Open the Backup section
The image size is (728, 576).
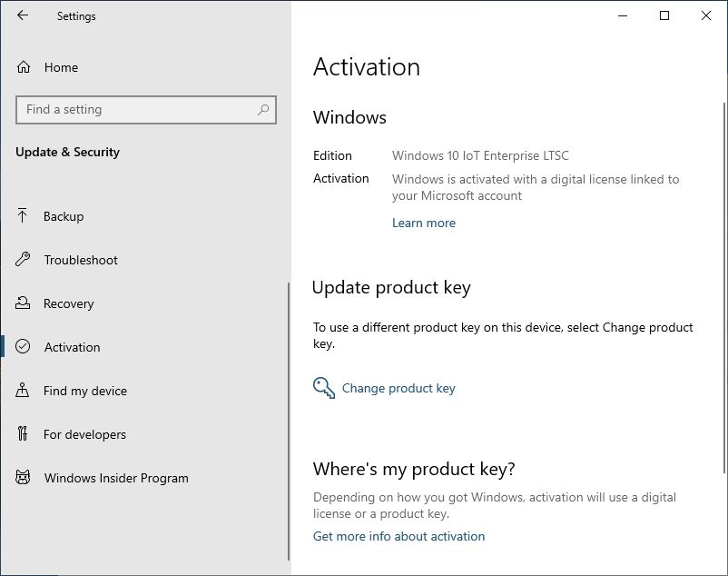coord(64,216)
